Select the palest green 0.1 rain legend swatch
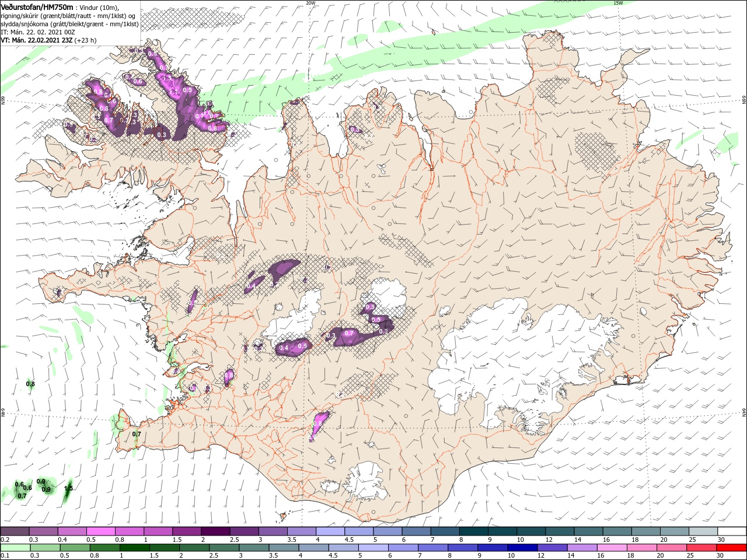 [15, 548]
